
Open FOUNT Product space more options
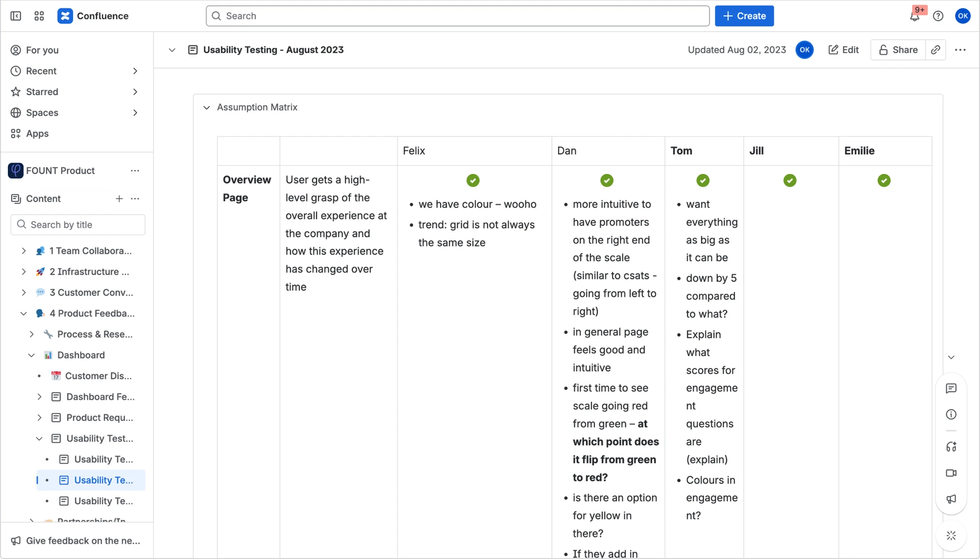(135, 170)
